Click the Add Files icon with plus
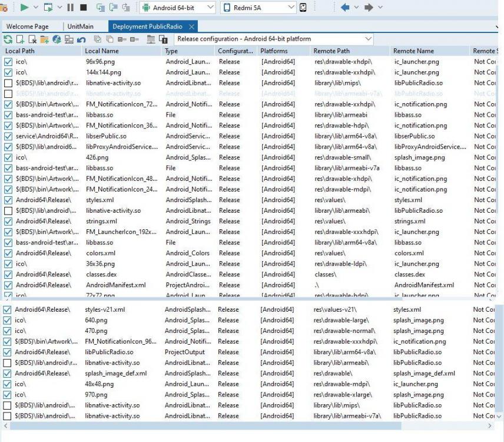Viewport: 504px width, 442px height. click(x=20, y=39)
